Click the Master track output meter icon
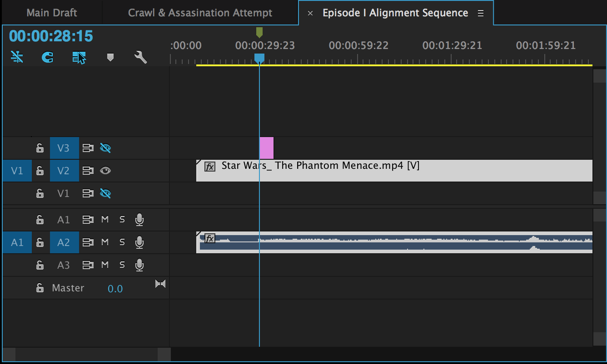This screenshot has width=607, height=364. click(160, 284)
